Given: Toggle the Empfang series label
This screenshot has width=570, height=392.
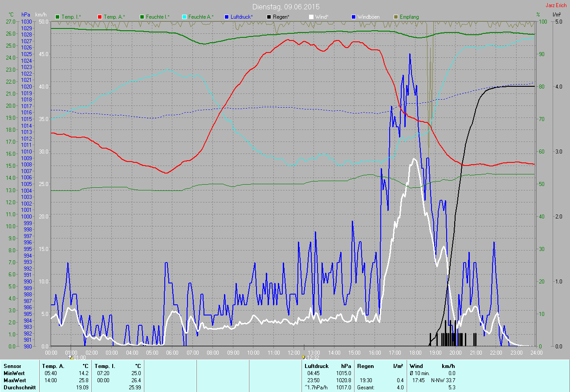Looking at the screenshot, I should coord(409,17).
